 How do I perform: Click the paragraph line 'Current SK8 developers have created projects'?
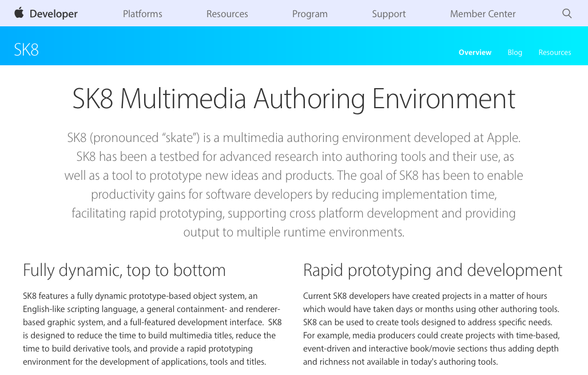[425, 296]
